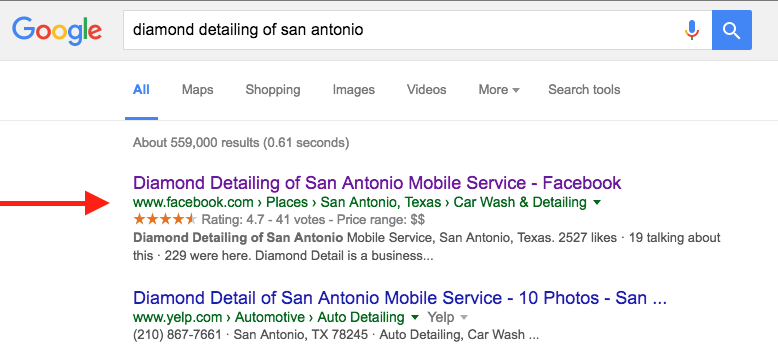The height and width of the screenshot is (360, 778).
Task: Click the red arrow annotation
Action: tap(55, 203)
